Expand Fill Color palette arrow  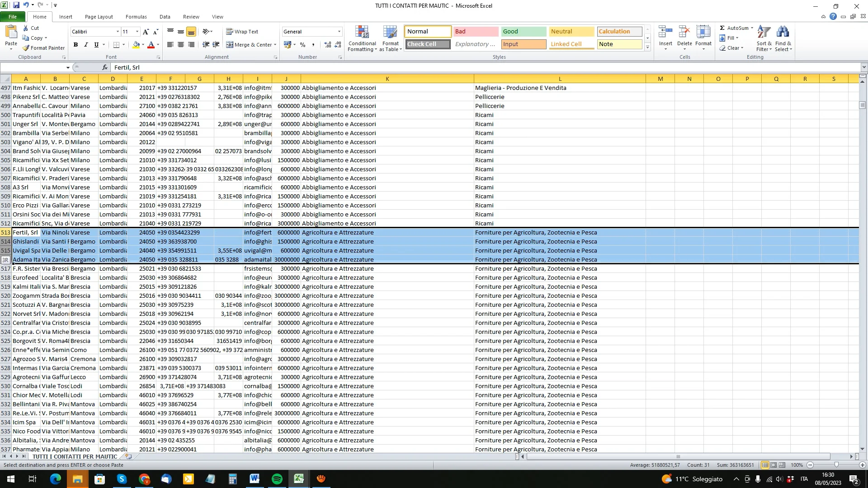(x=143, y=45)
